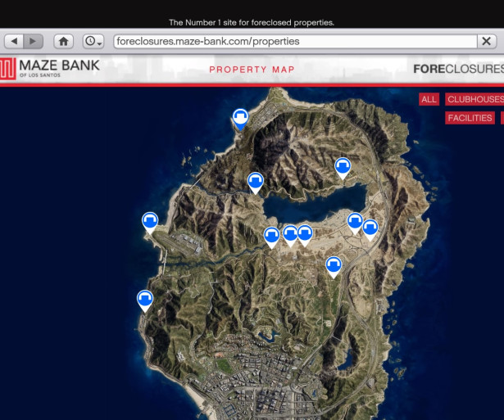Click the browser back arrow button

coord(14,42)
